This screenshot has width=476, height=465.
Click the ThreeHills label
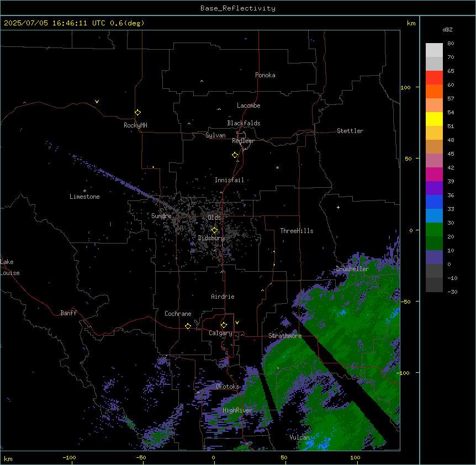pos(297,231)
